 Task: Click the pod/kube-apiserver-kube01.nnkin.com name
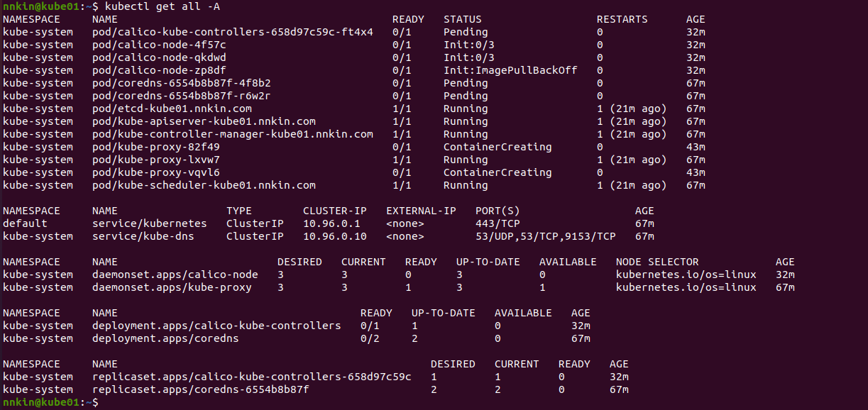tap(204, 121)
